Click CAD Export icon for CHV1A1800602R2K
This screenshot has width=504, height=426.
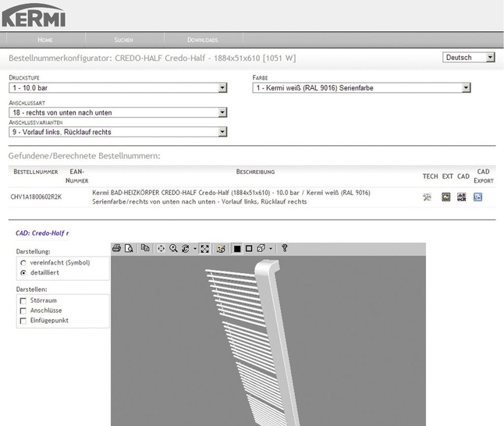478,197
